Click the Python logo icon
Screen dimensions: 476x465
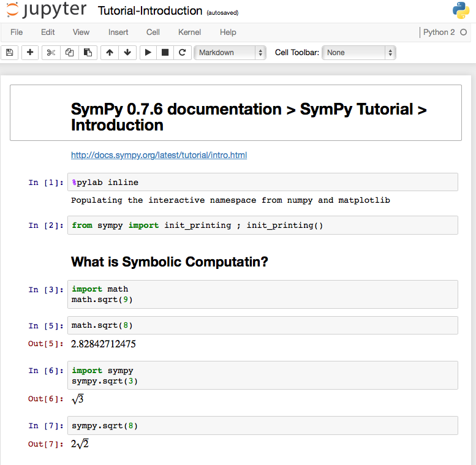(x=461, y=10)
